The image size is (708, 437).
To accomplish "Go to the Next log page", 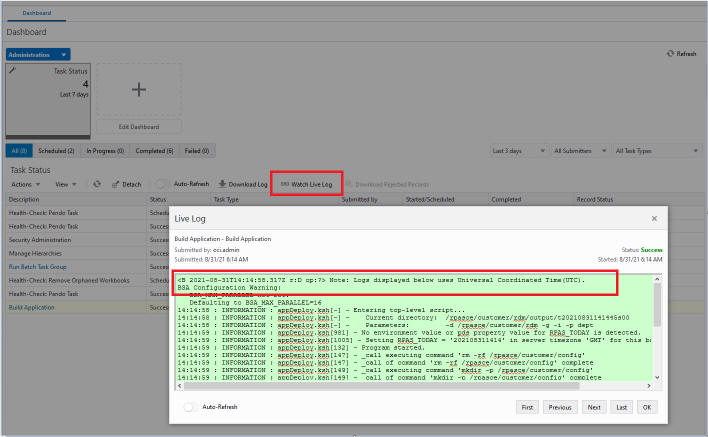I will point(594,407).
